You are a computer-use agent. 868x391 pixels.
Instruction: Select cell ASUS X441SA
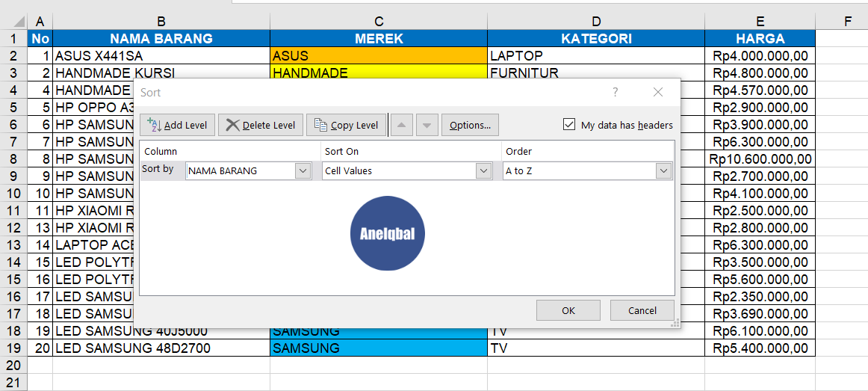click(x=161, y=55)
